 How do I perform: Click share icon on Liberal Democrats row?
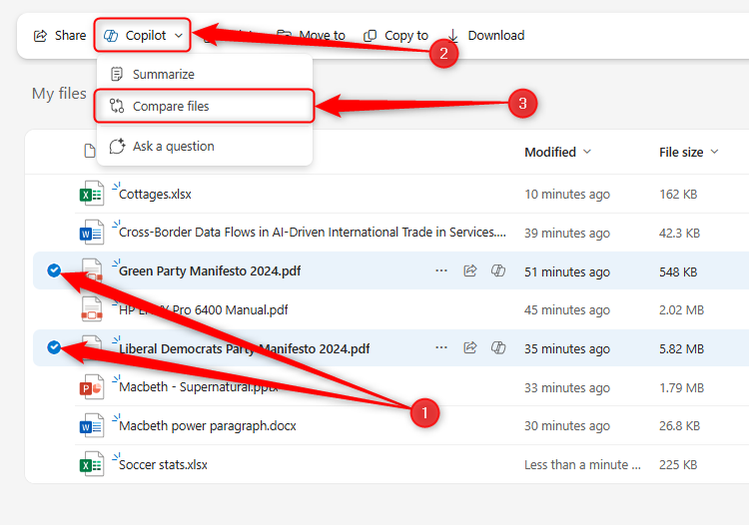pyautogui.click(x=470, y=348)
